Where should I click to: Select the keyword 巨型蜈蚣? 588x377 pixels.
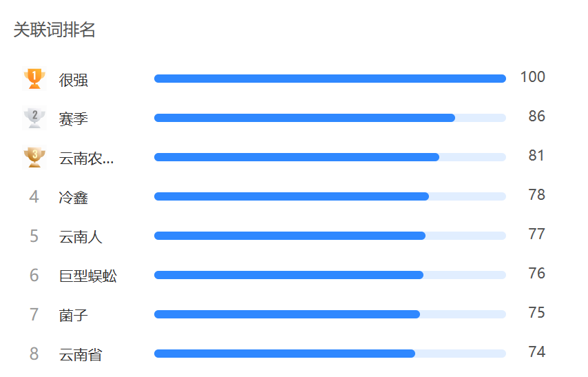pos(88,276)
